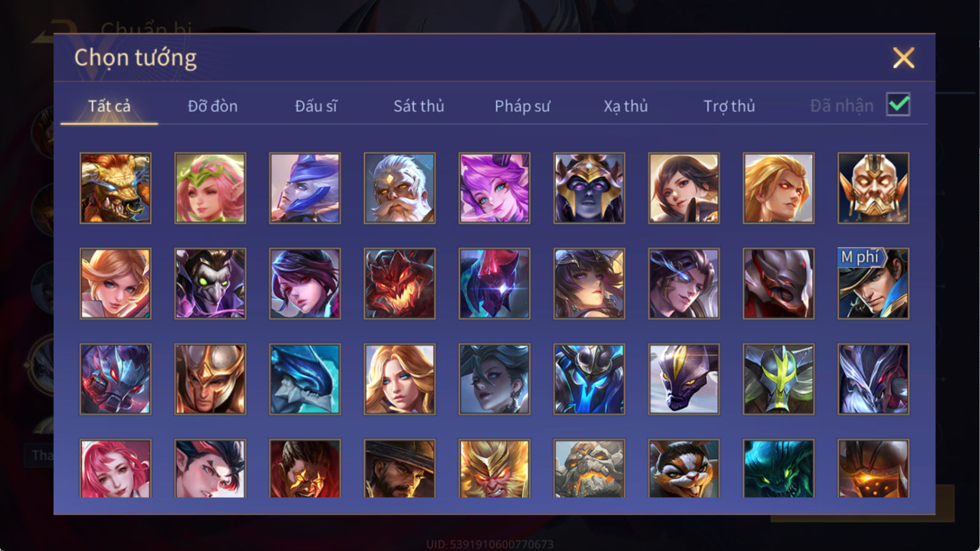The width and height of the screenshot is (980, 551).
Task: Switch to the 'Đỡ đòn' tab
Action: coord(213,106)
